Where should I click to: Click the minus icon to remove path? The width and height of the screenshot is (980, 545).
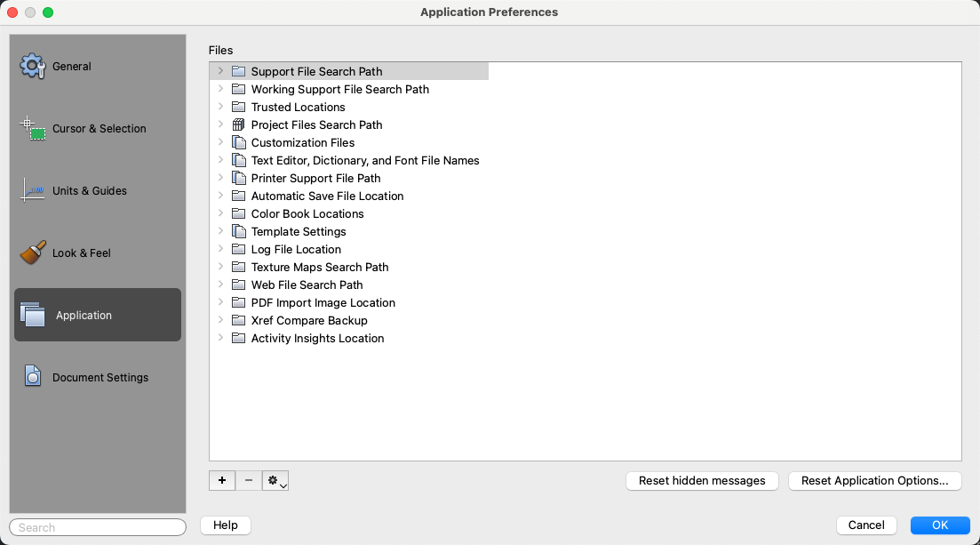[x=248, y=481]
